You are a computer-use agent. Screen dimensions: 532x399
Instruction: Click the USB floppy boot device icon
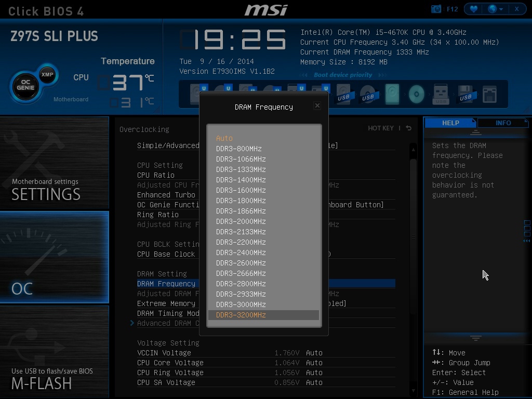coord(465,95)
